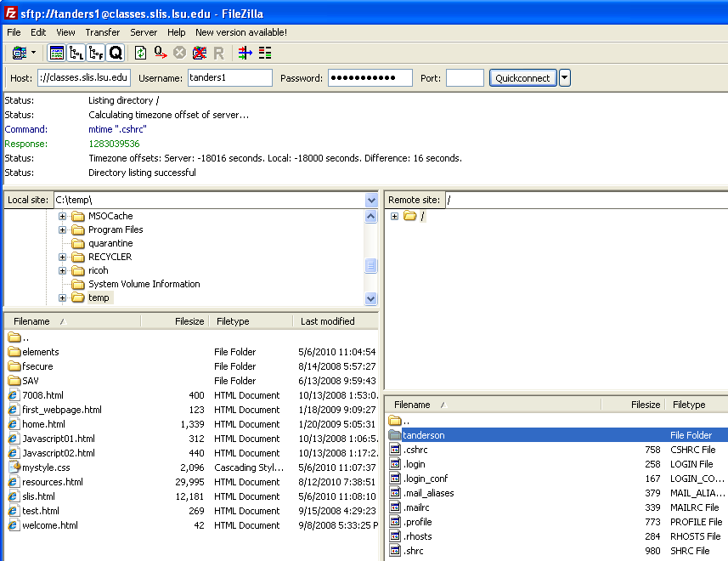Click the refresh file lists icon

pos(140,53)
